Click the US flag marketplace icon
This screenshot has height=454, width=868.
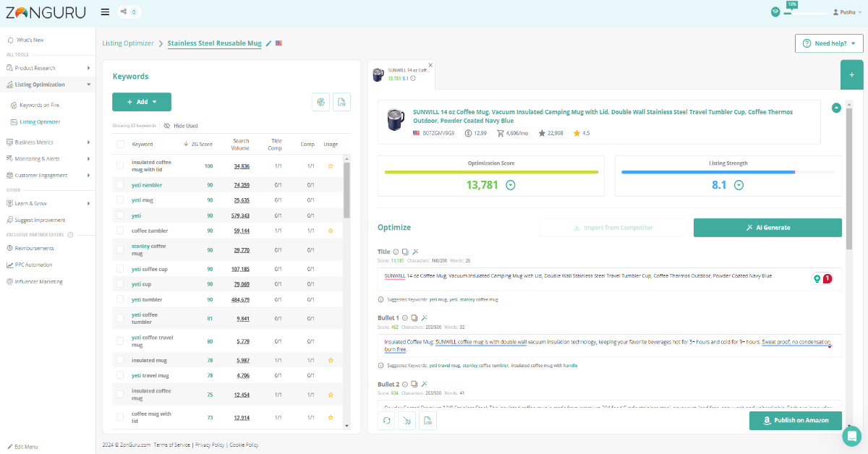279,43
